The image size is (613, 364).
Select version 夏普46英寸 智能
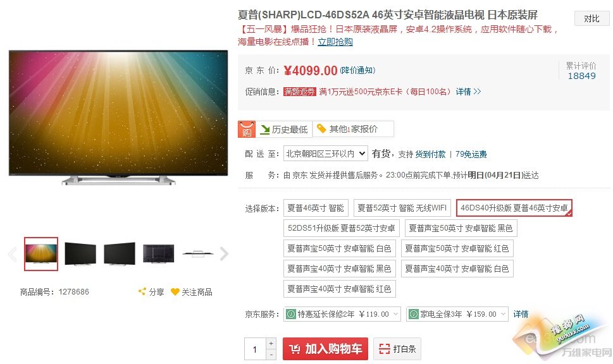click(316, 208)
